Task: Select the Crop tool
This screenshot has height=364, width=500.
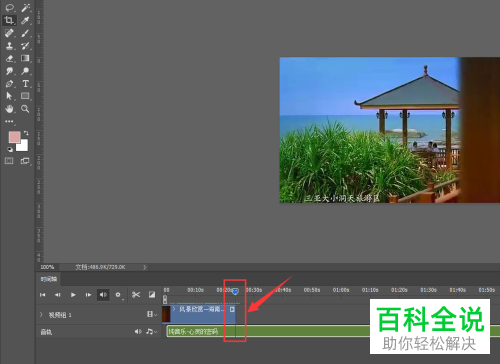Action: point(9,20)
